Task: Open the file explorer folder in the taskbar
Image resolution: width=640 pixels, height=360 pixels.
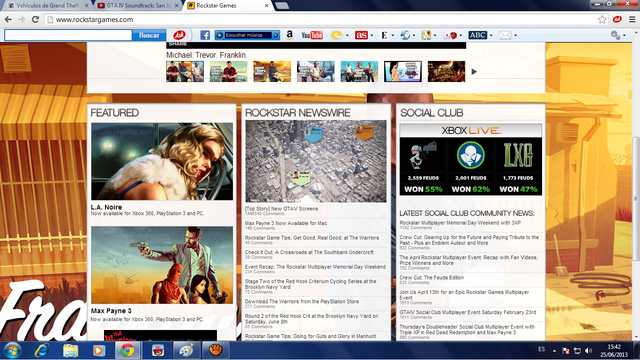Action: pyautogui.click(x=70, y=351)
